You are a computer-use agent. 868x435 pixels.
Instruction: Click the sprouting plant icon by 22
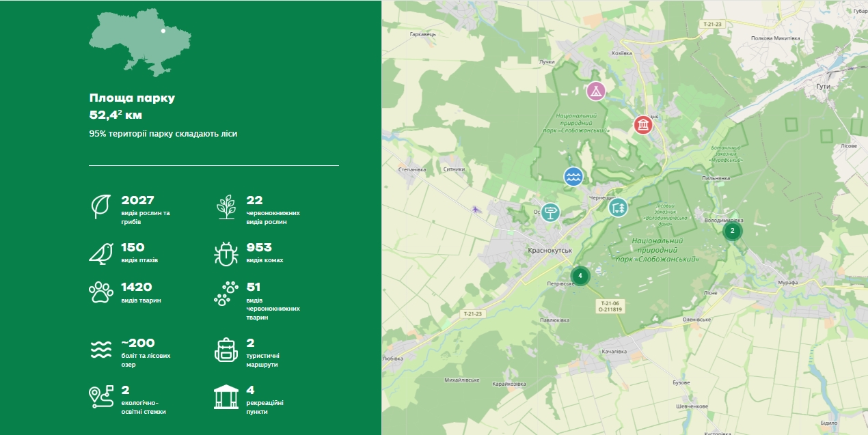[226, 206]
